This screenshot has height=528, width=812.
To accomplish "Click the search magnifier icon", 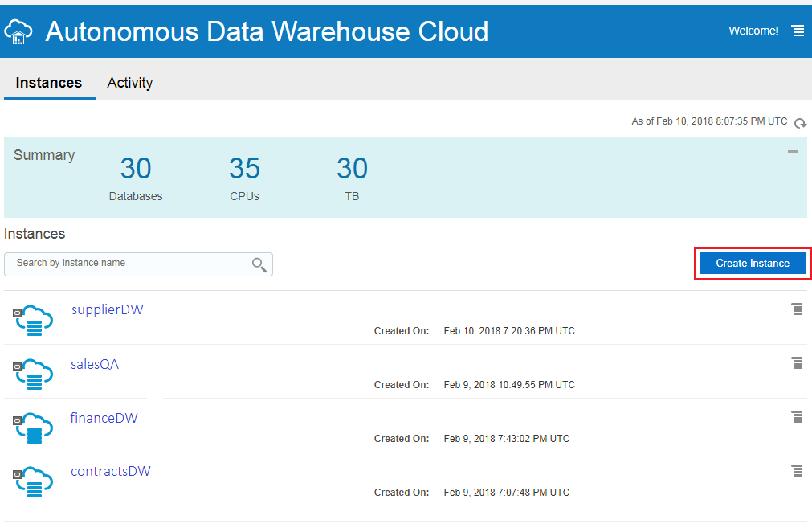I will (x=259, y=264).
